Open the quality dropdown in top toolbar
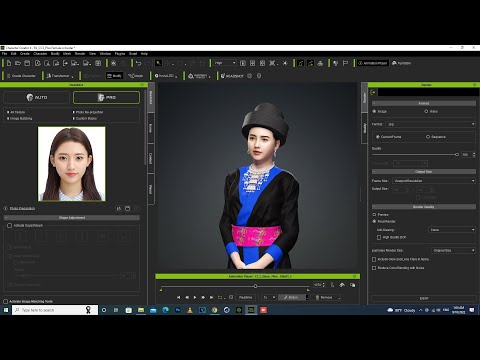The height and width of the screenshot is (360, 480). point(225,63)
